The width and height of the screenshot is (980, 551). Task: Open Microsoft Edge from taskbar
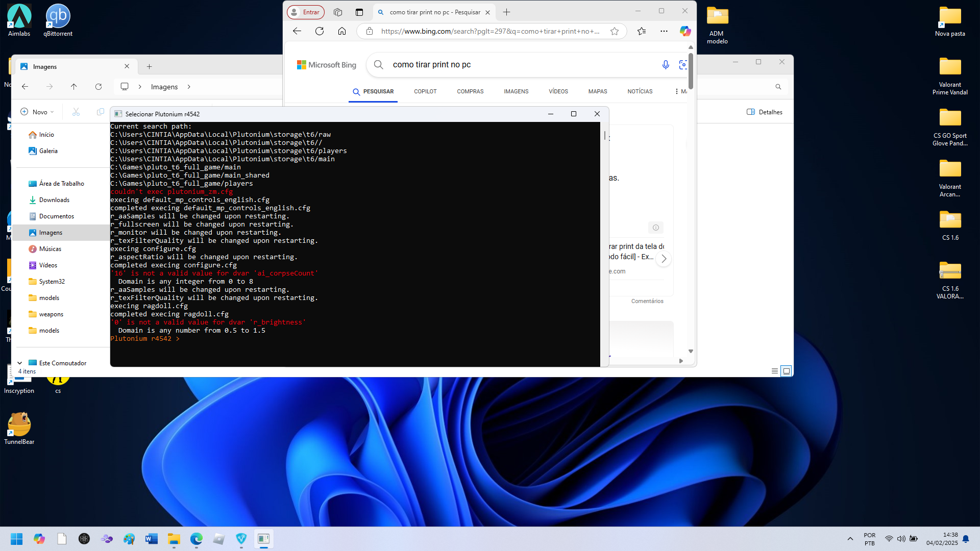(197, 539)
